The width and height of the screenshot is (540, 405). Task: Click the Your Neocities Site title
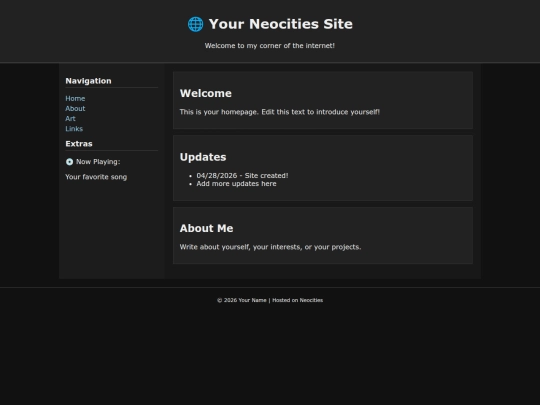coord(281,24)
